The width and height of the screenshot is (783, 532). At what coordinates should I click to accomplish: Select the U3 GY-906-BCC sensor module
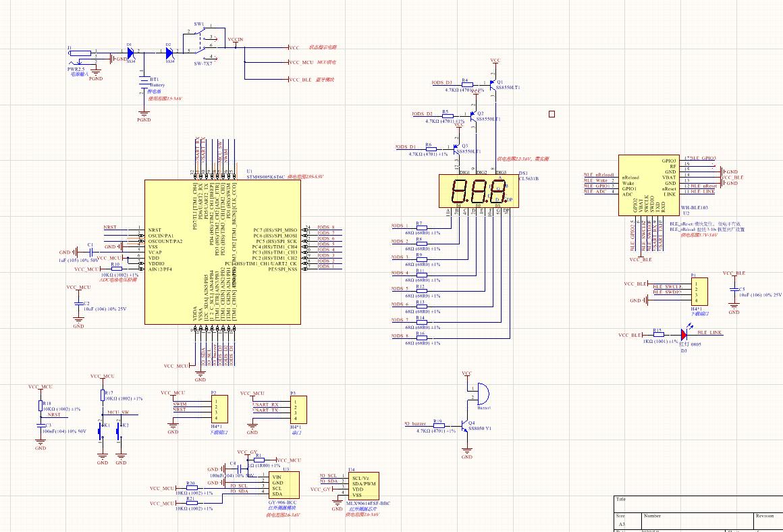tap(284, 485)
